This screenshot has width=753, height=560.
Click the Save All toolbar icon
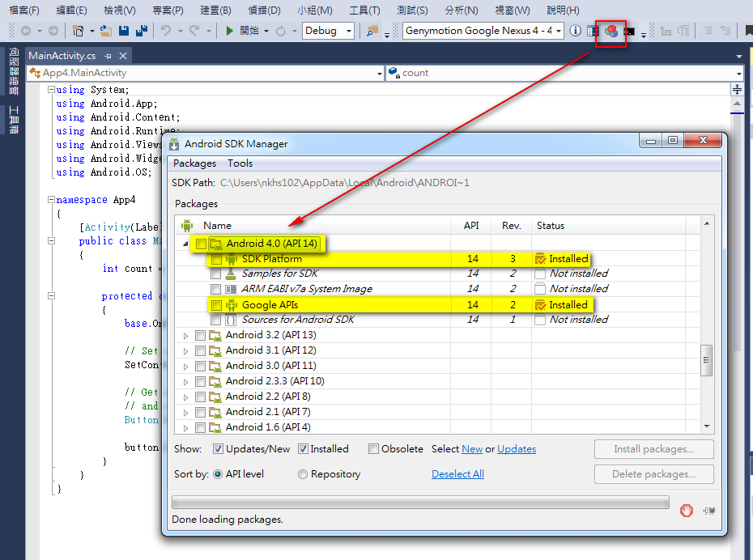coord(142,31)
